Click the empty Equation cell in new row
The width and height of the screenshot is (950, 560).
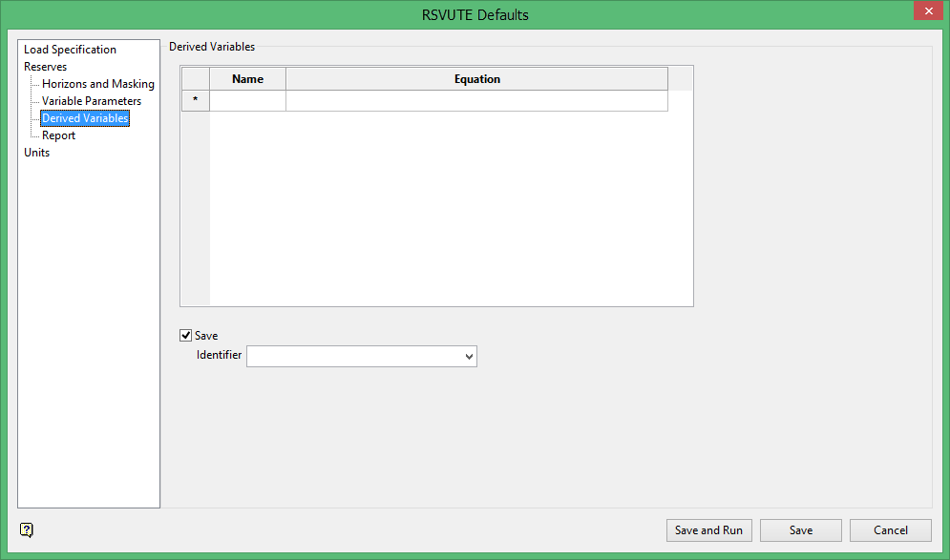click(x=476, y=100)
